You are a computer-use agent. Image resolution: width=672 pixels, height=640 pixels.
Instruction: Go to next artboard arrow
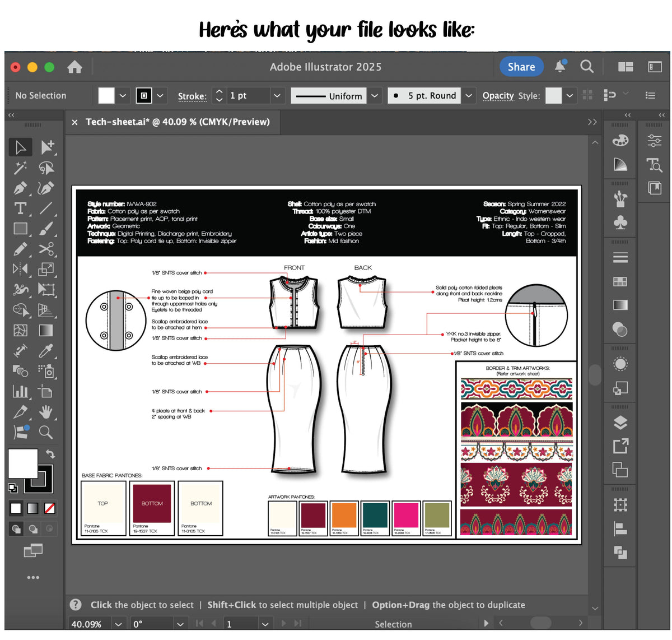click(x=283, y=623)
